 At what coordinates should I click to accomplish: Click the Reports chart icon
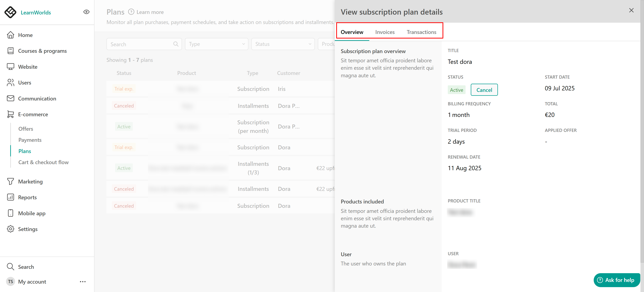point(10,197)
